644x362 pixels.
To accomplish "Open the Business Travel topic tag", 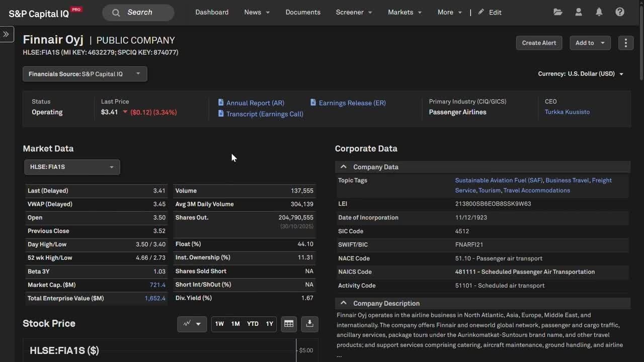I will pos(567,180).
